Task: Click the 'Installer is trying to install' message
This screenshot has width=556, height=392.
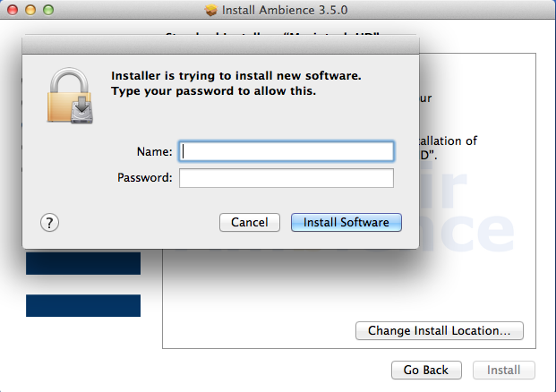Action: pos(236,75)
